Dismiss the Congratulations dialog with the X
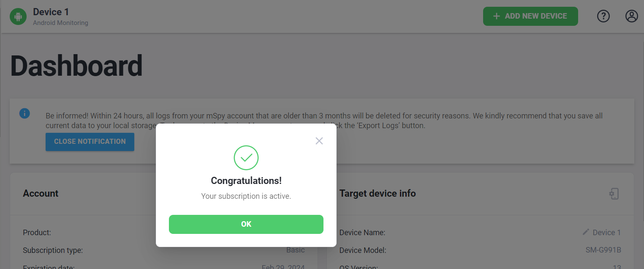Screen dimensions: 644x269 [319, 141]
